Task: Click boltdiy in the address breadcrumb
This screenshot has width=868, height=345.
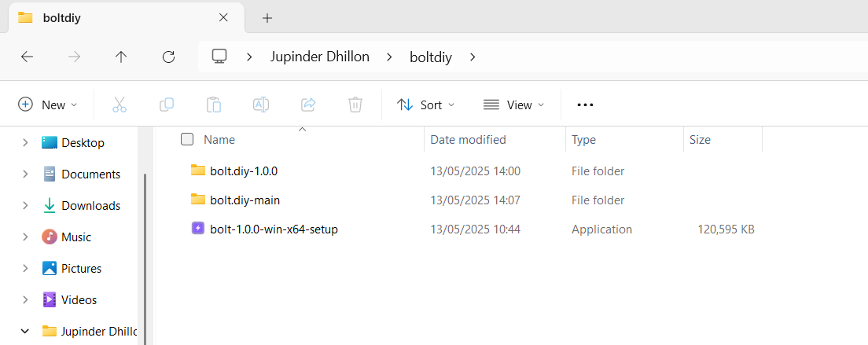Action: click(x=431, y=57)
